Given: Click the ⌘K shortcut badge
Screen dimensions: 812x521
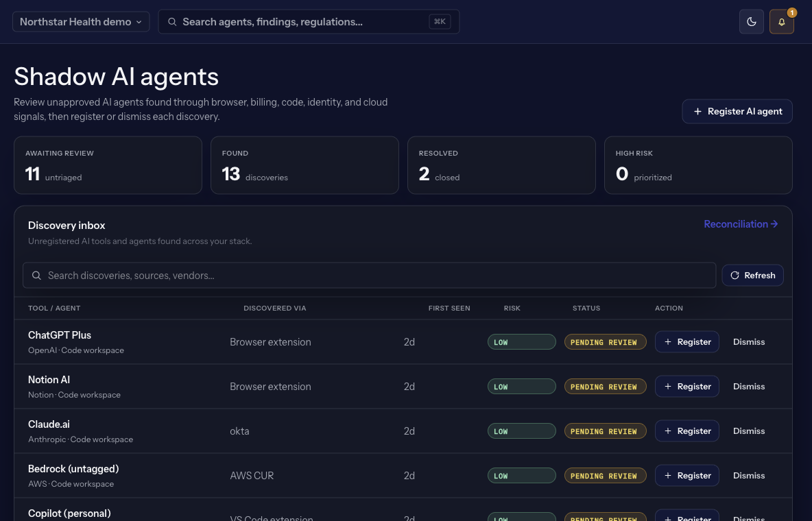Looking at the screenshot, I should [x=440, y=22].
